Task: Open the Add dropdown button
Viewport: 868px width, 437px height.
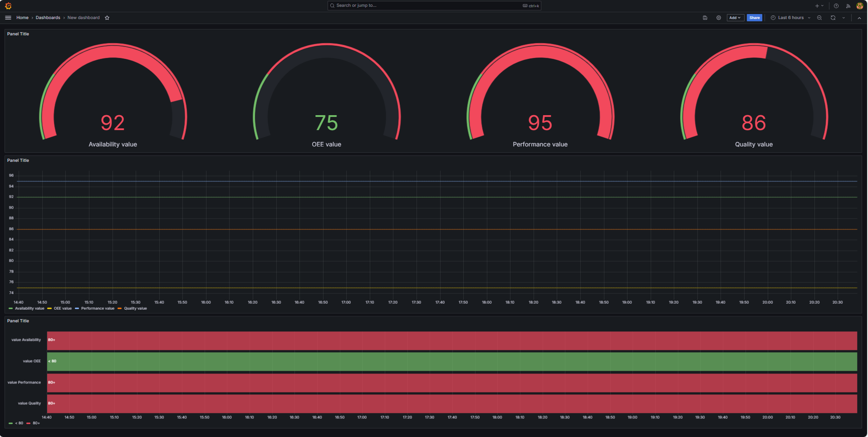Action: pos(735,18)
